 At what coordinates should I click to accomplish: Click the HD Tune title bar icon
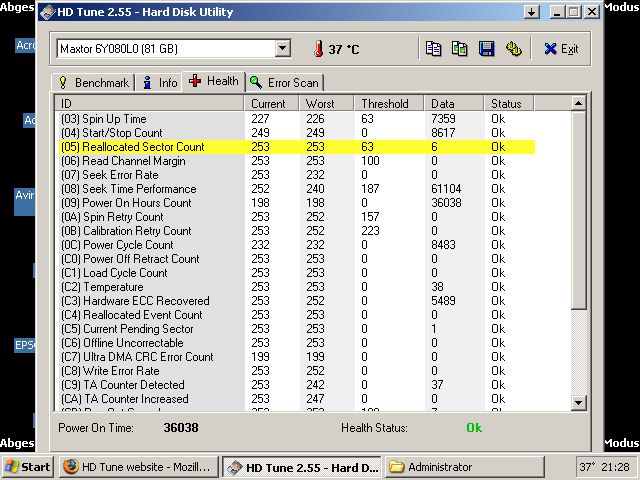coord(48,12)
